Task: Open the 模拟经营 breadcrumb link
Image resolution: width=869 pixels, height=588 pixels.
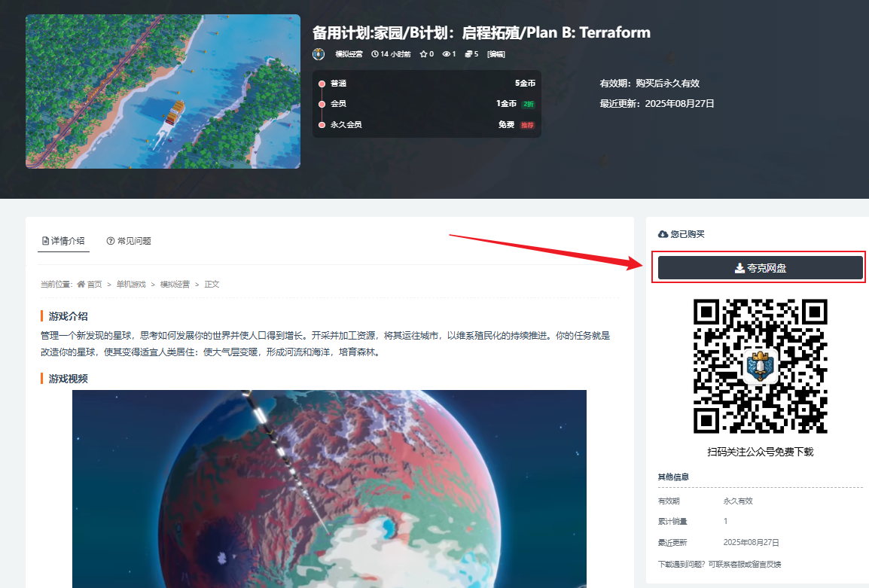Action: tap(175, 285)
